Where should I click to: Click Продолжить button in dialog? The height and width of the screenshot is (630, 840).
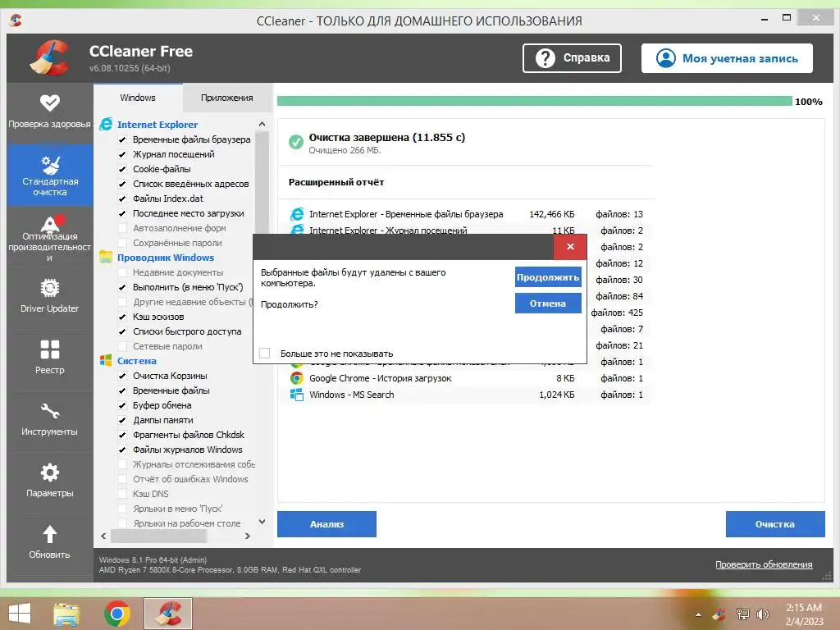pos(548,277)
